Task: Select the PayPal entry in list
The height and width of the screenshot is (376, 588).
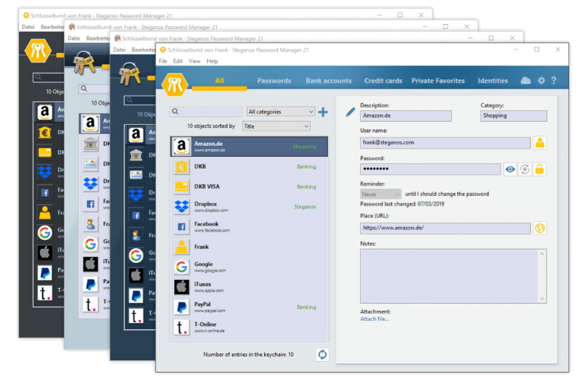Action: tap(249, 307)
